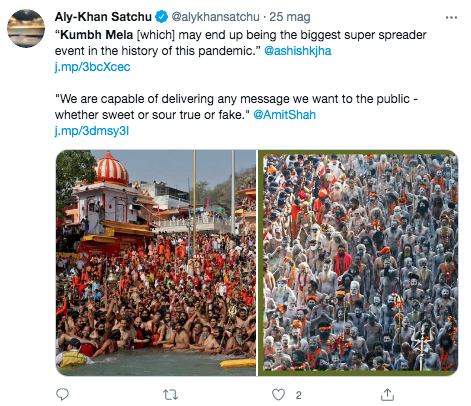Viewport: 471px width, 406px height.
Task: Click the reply speech bubble icon
Action: (x=62, y=395)
